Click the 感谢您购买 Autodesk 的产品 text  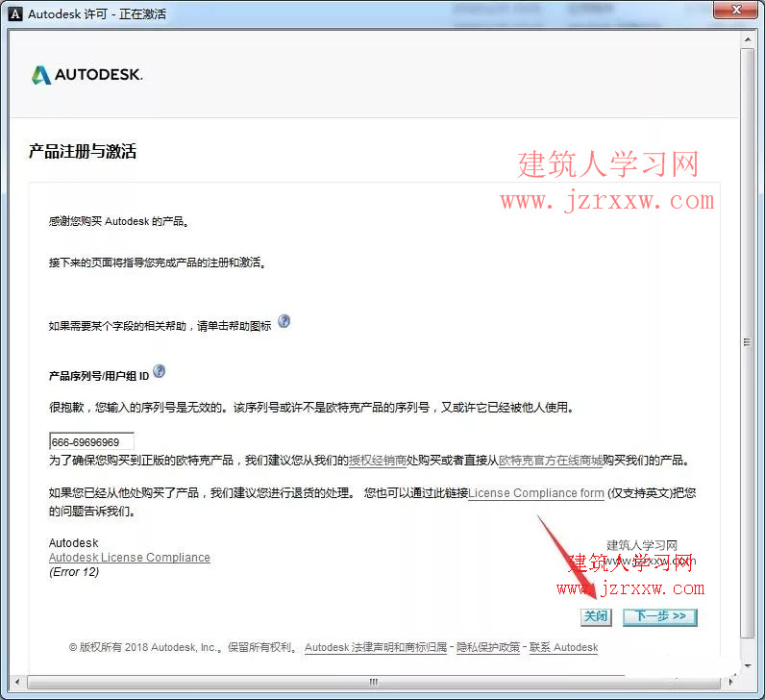pos(118,221)
